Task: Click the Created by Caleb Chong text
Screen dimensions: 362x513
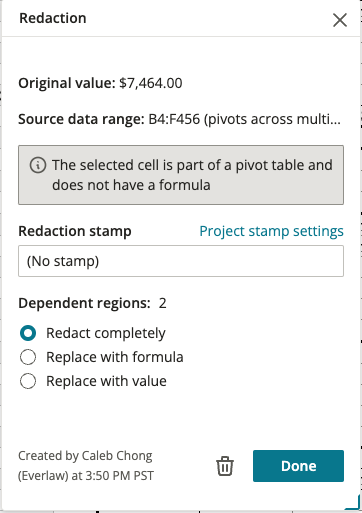Action: 86,466
